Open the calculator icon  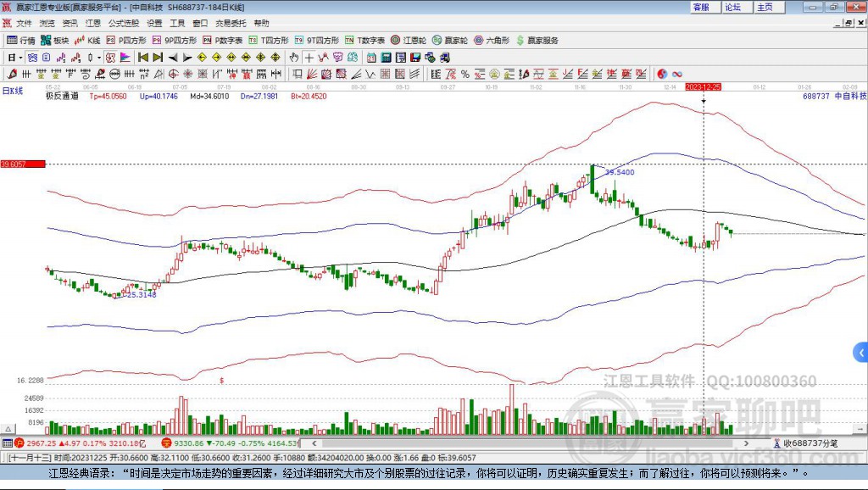(386, 58)
